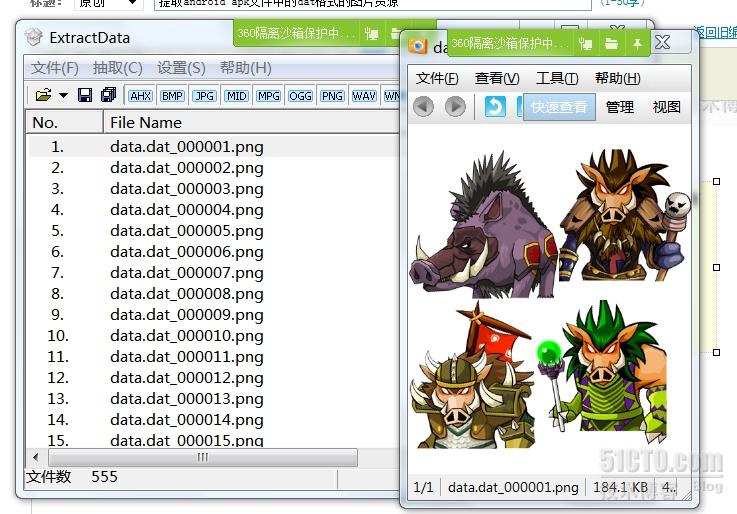The width and height of the screenshot is (737, 514).
Task: Select the 管理 tab
Action: [619, 107]
